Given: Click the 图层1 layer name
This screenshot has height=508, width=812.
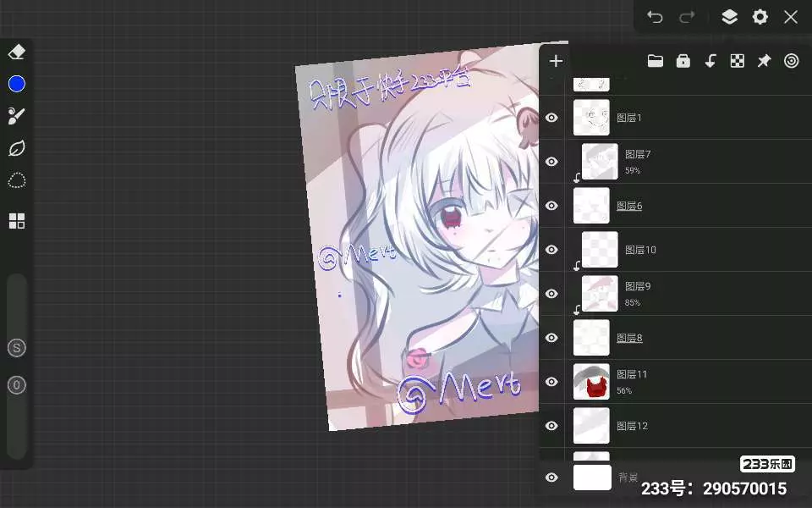Looking at the screenshot, I should click(629, 118).
